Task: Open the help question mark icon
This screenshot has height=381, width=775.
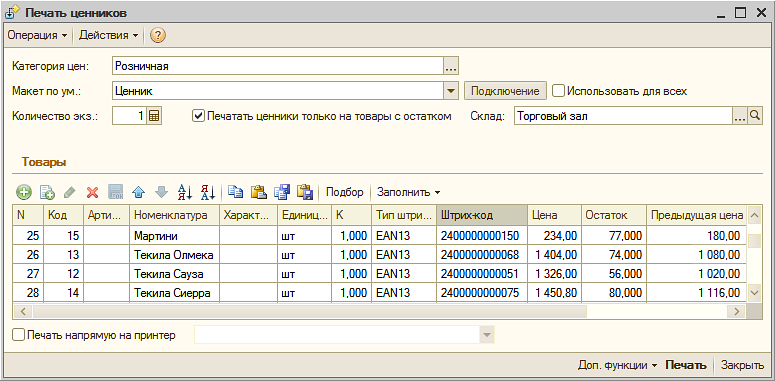Action: click(158, 36)
